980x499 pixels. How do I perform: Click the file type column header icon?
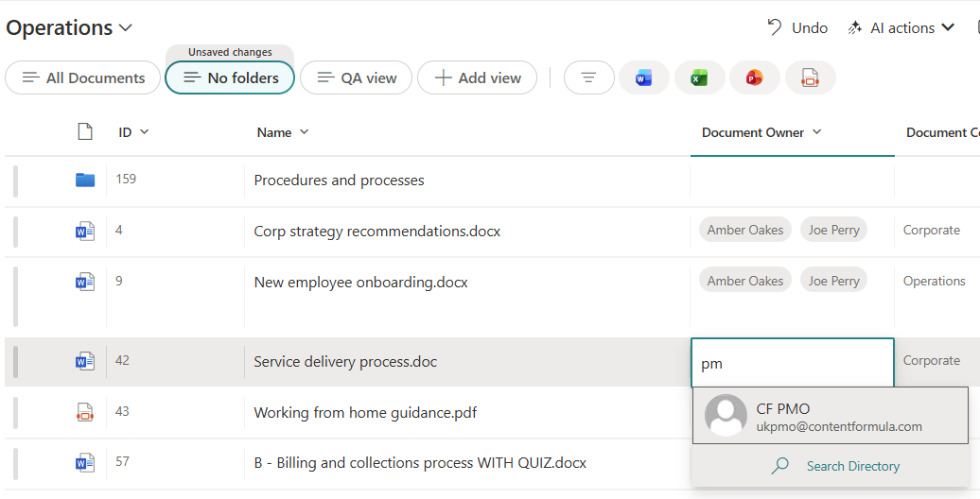coord(85,131)
